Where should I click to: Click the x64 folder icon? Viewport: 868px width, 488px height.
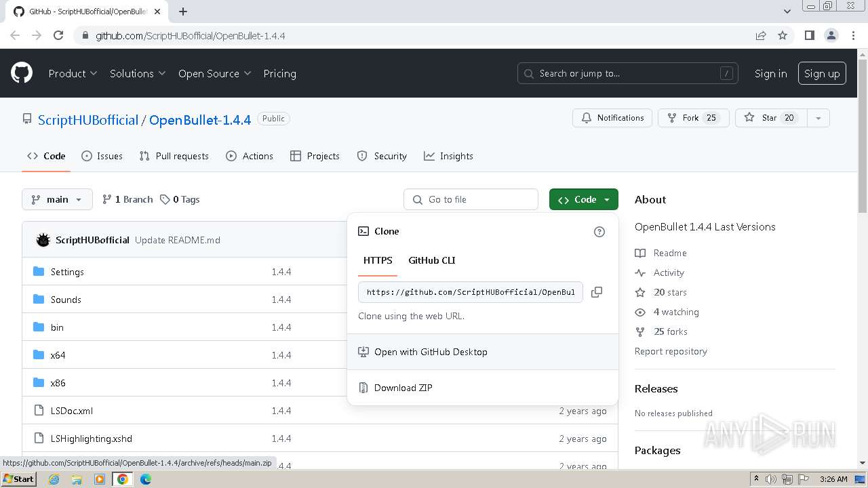pos(39,355)
